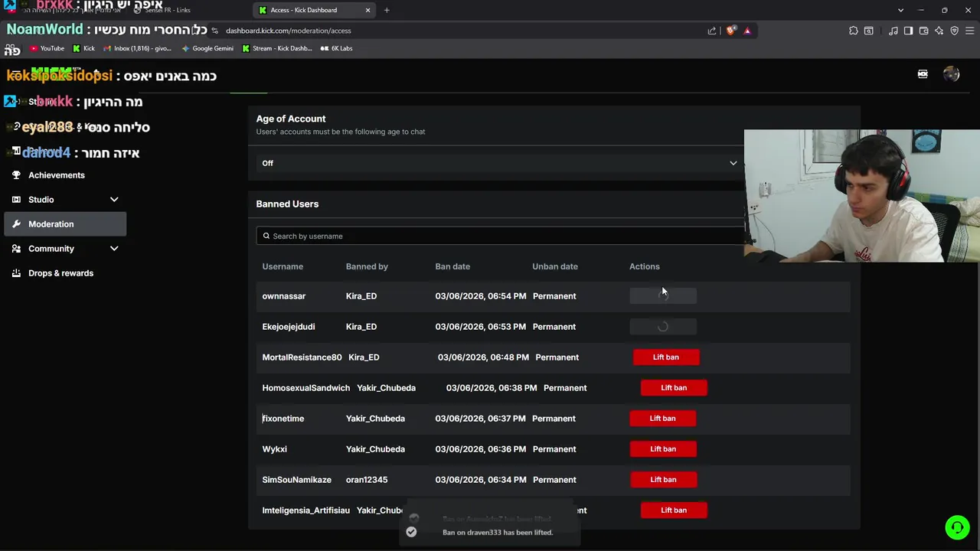Click the site settings icon in address bar
This screenshot has height=551, width=980.
pyautogui.click(x=215, y=31)
